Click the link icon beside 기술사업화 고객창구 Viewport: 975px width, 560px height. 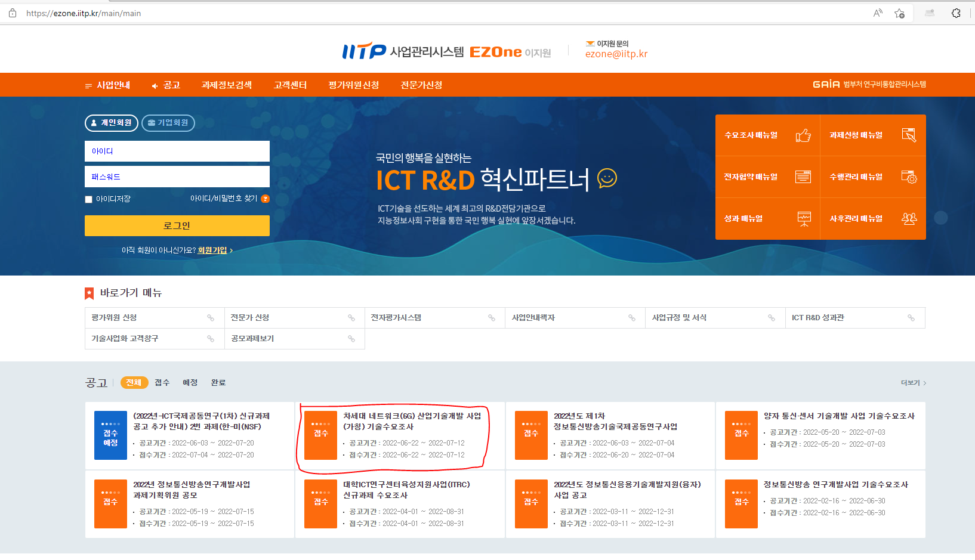click(211, 339)
